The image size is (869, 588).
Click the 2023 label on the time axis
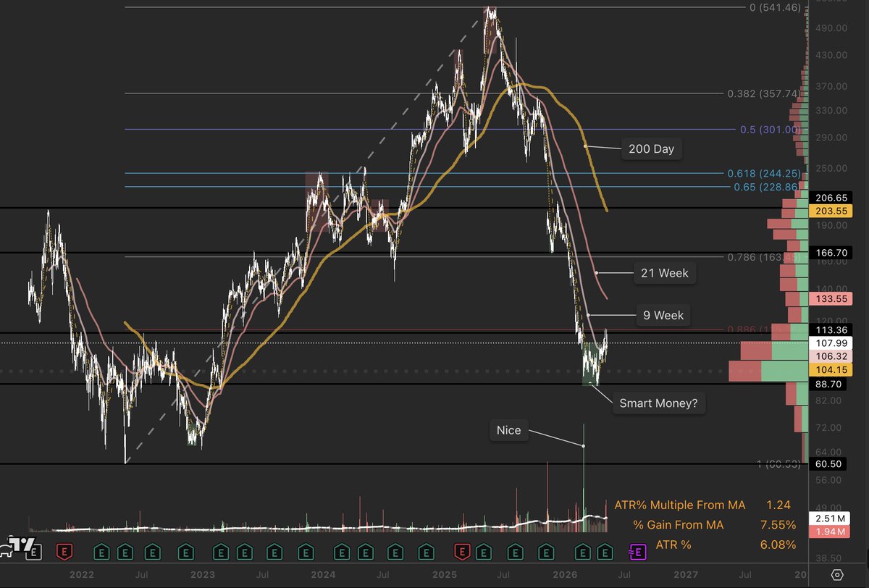202,574
